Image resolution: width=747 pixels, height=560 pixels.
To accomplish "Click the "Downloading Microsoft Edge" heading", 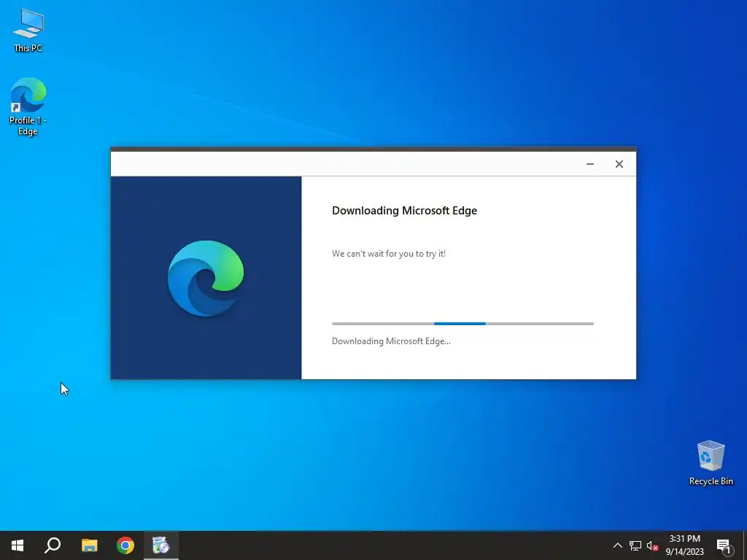I will click(x=404, y=211).
